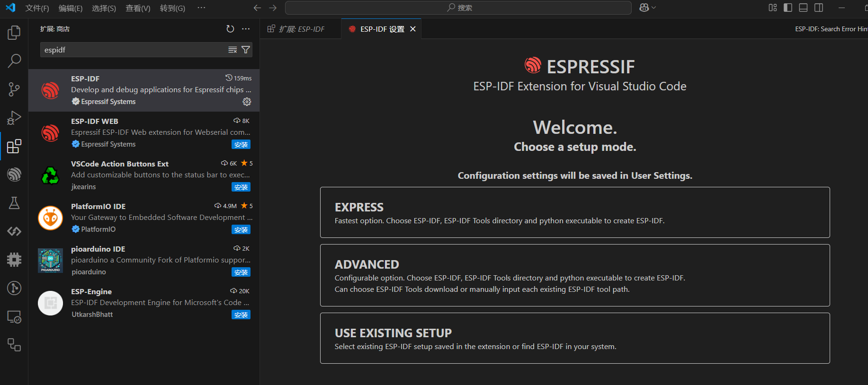Open the ESP-IDF Espressif sidebar icon

coord(14,175)
